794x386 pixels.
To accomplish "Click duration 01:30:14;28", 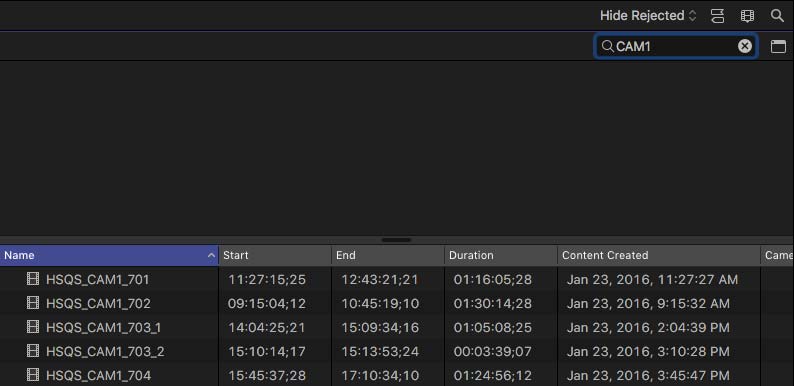I will point(493,303).
